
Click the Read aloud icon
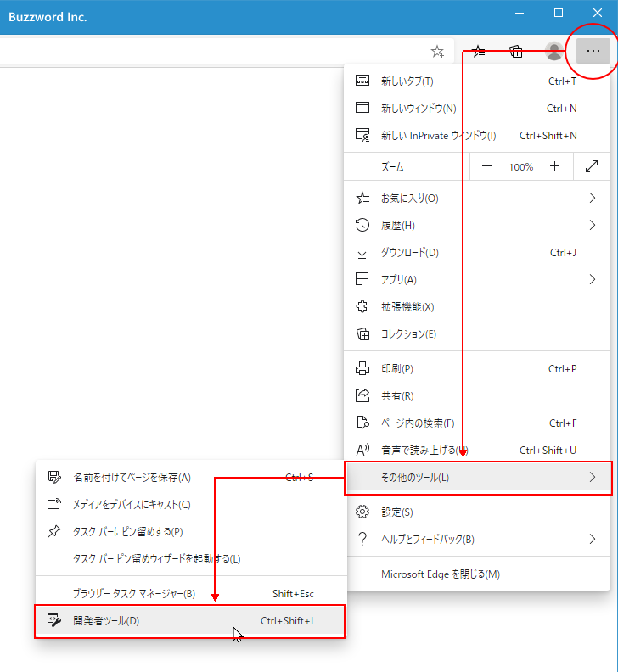click(x=362, y=450)
